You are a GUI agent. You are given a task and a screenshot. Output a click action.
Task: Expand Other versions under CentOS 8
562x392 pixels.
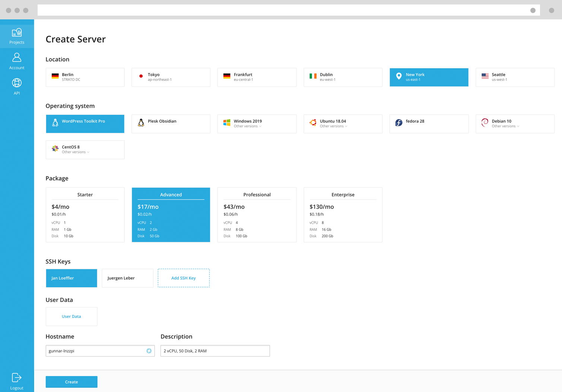click(x=76, y=152)
